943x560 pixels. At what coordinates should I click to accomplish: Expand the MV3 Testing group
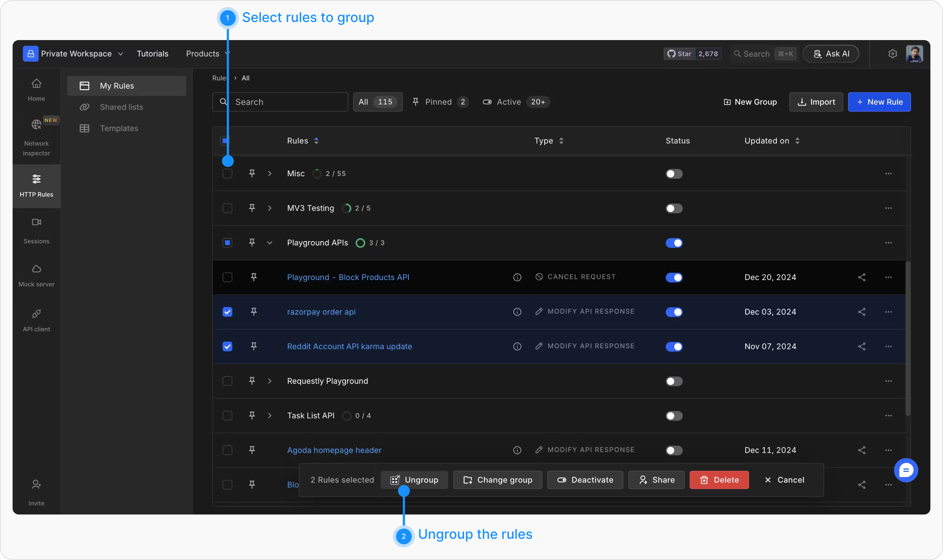pyautogui.click(x=270, y=208)
